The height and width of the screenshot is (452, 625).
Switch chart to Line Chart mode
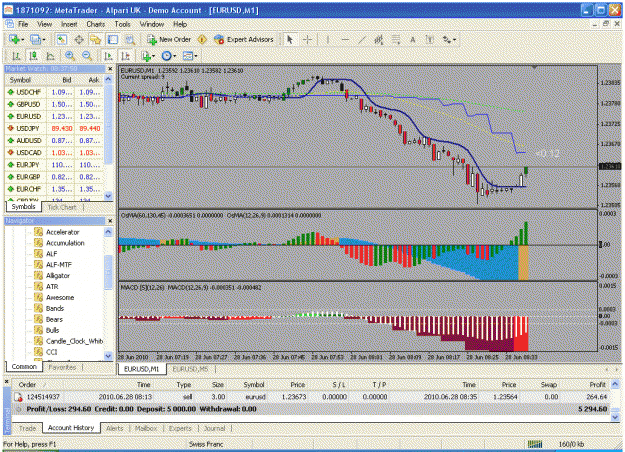coord(51,56)
